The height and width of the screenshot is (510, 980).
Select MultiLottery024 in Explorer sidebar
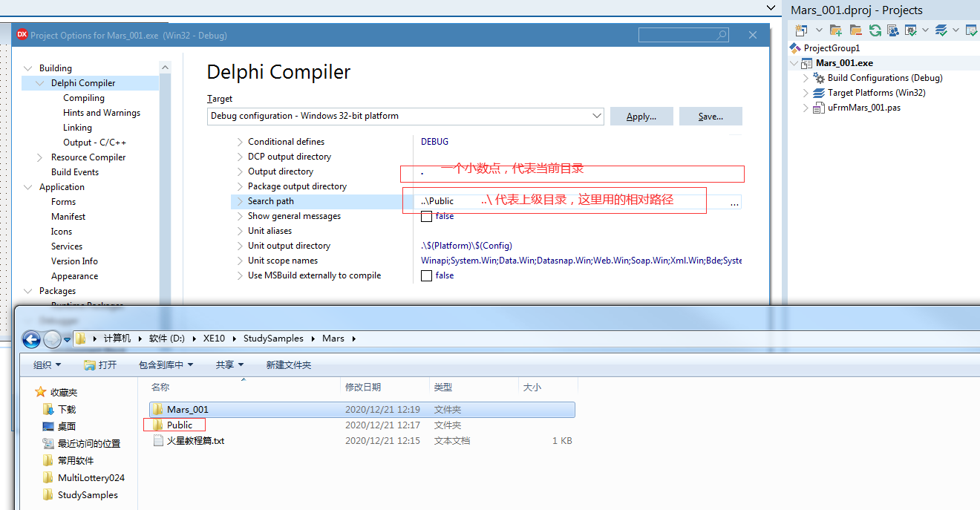pos(91,478)
